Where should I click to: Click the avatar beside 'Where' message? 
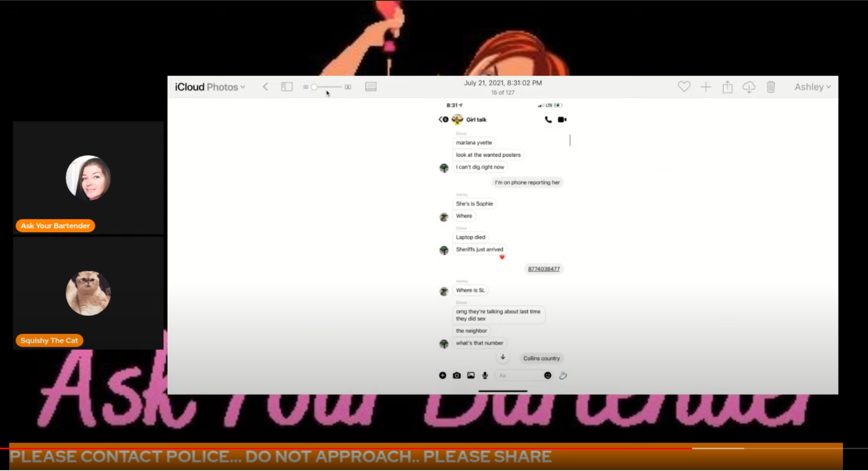pyautogui.click(x=444, y=217)
